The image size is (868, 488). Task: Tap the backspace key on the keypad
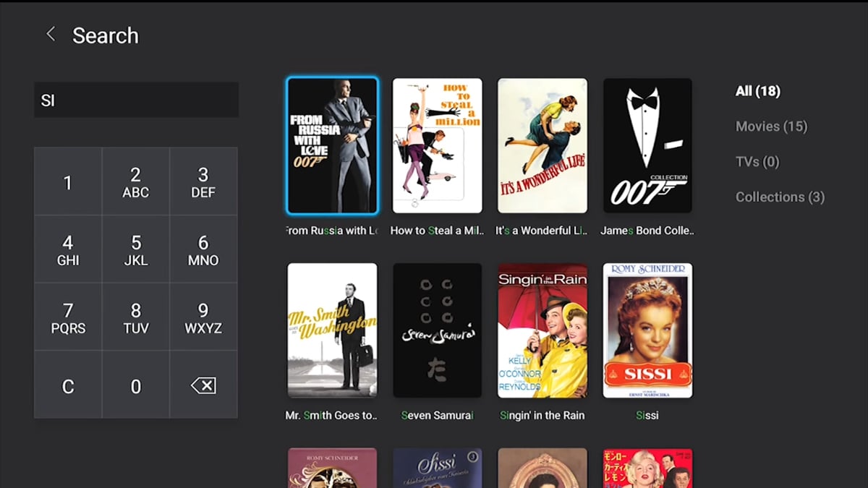[203, 385]
